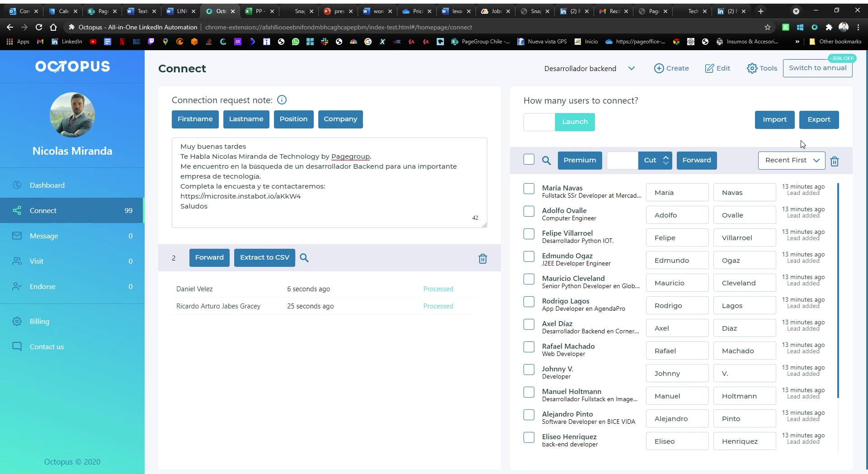Click the Nicolas Miranda profile photo
This screenshot has height=474, width=868.
click(x=72, y=115)
